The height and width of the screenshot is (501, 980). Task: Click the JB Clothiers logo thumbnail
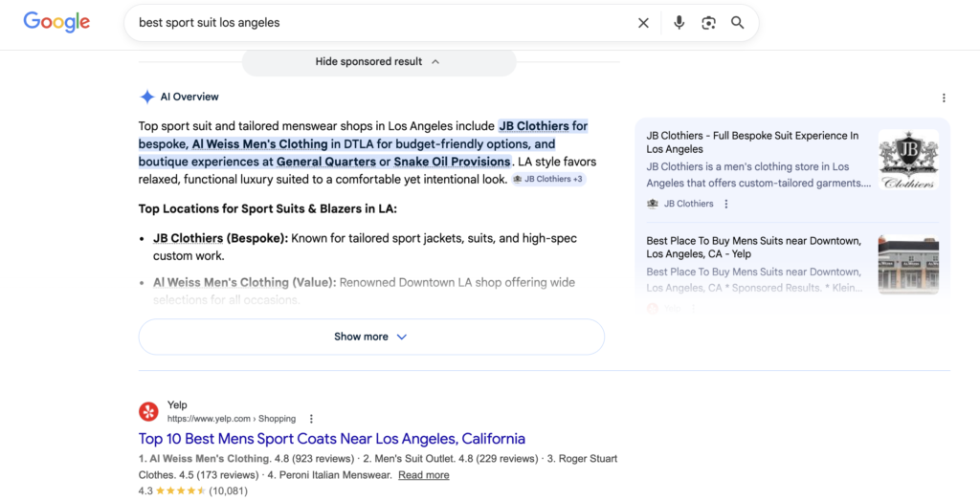pos(908,160)
